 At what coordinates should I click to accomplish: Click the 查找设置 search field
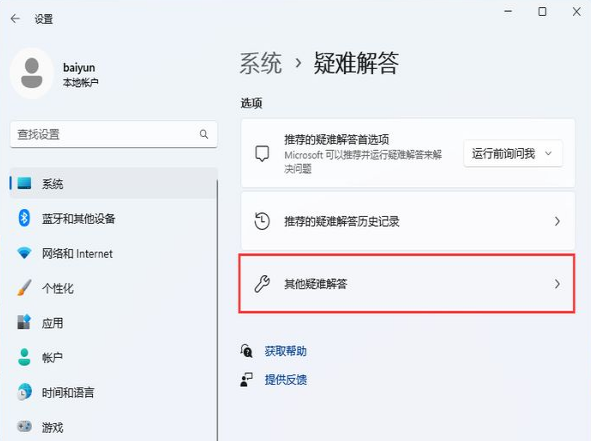113,134
